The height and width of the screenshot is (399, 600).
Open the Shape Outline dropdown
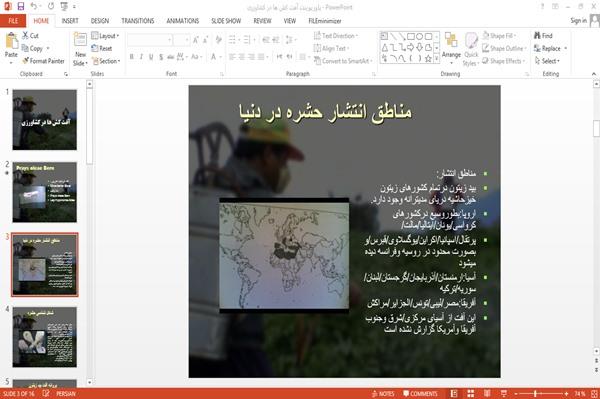[504, 48]
